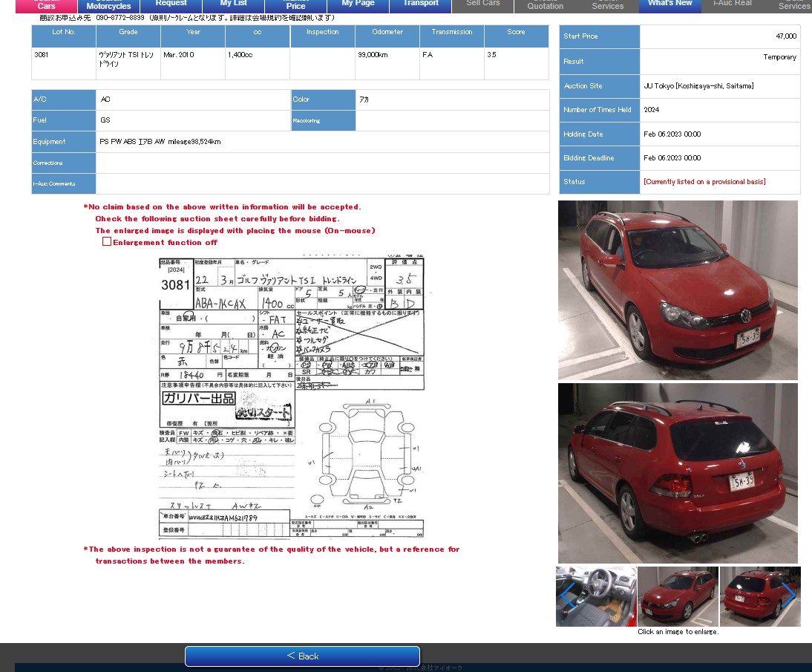Open the Cars tab

pyautogui.click(x=46, y=4)
